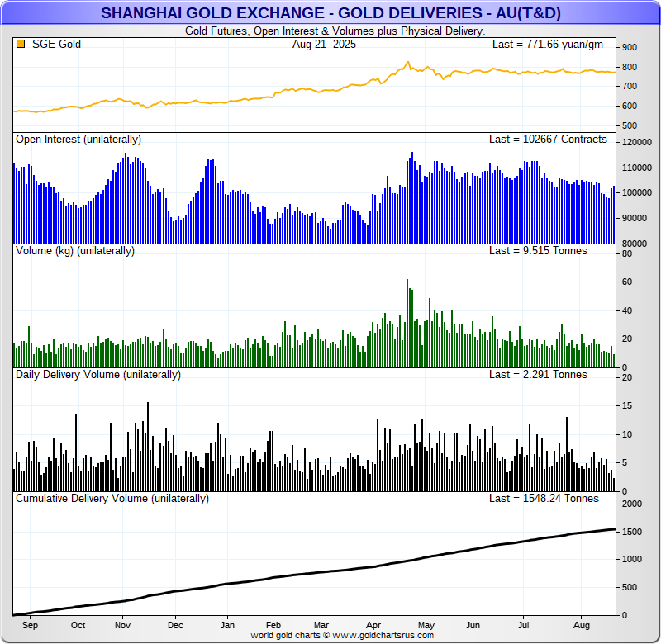Click the '2000' cumulative axis value
The image size is (661, 644).
coord(632,504)
